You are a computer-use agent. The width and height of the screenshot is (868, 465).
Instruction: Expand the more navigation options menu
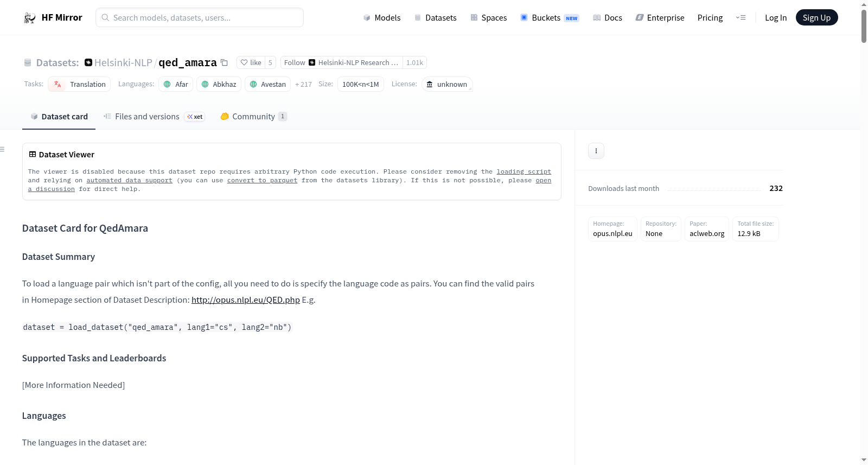(741, 17)
